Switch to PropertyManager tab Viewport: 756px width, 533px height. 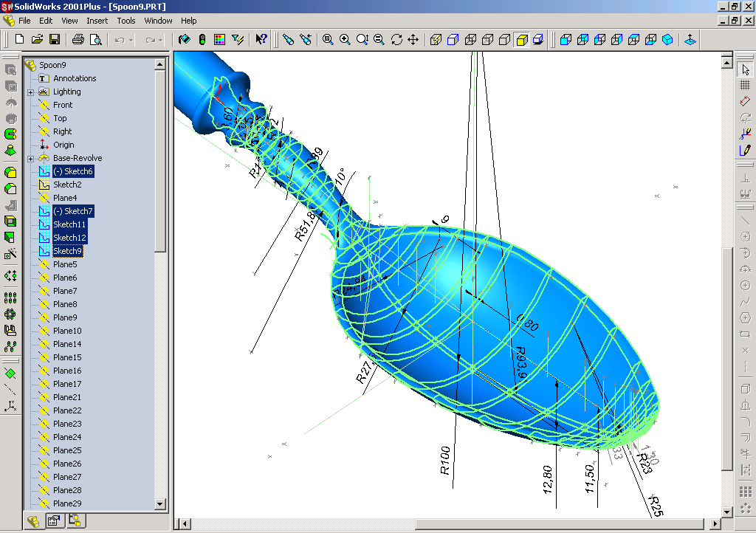[54, 520]
